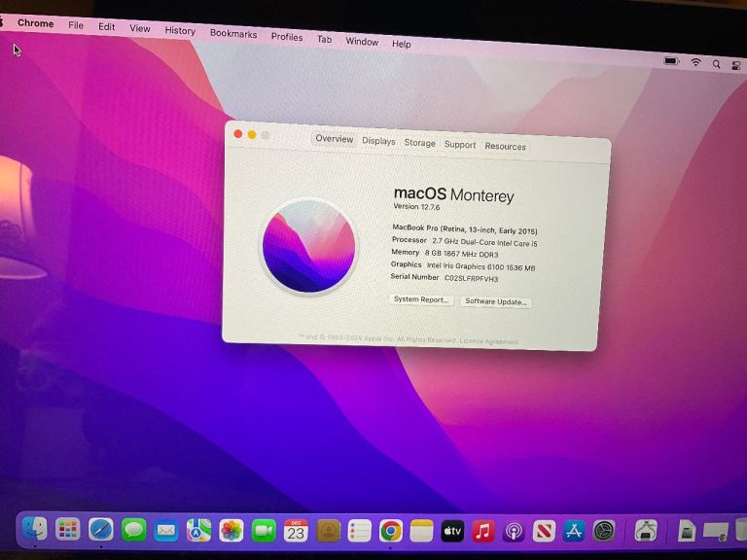
Task: Open Calendar showing Dec 23
Action: tap(296, 531)
